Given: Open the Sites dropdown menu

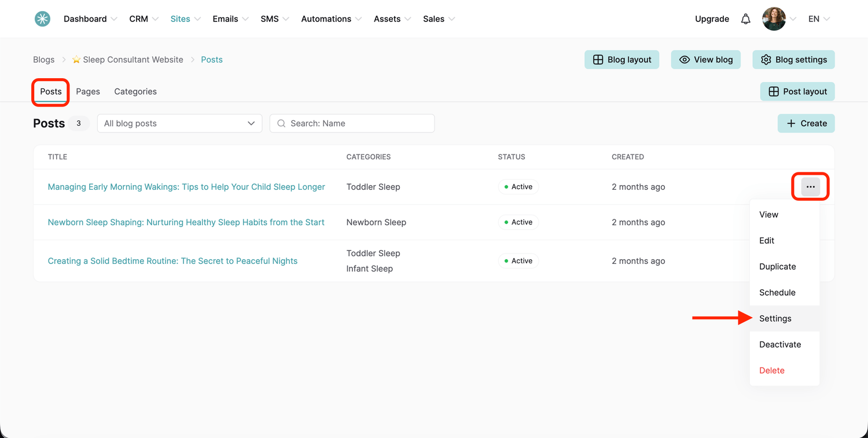Looking at the screenshot, I should [185, 19].
